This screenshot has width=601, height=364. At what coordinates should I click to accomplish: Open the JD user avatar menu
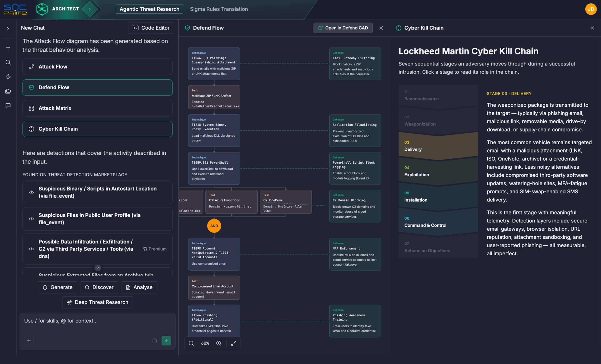[x=591, y=9]
